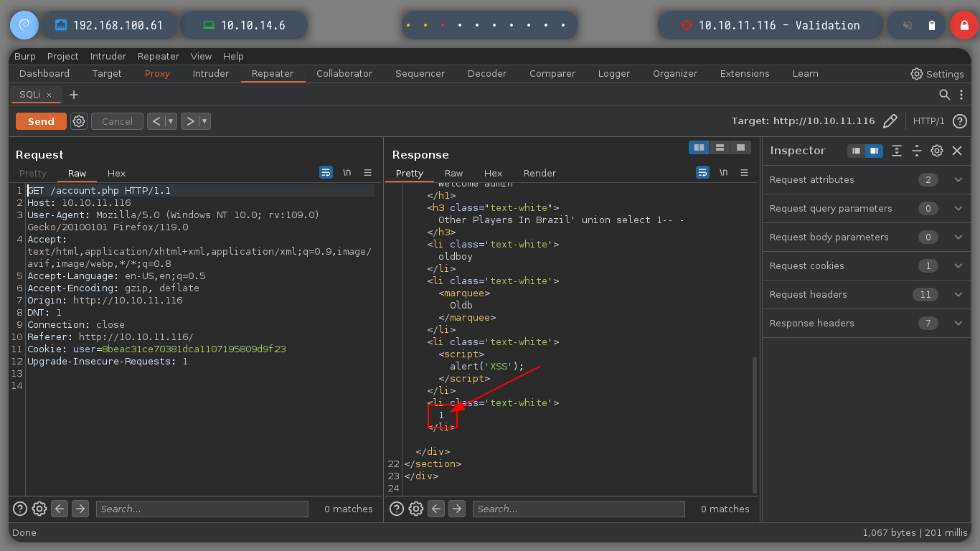
Task: Click the Response search help icon
Action: [397, 509]
